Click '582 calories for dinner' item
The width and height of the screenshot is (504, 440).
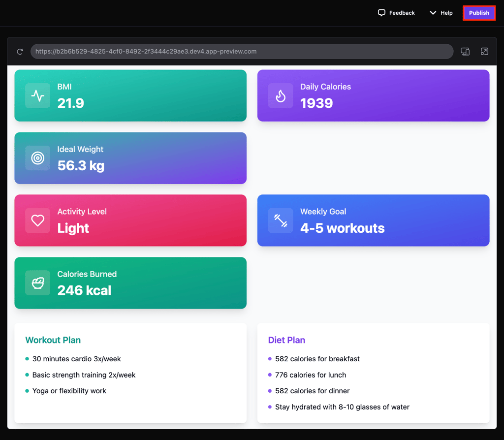pyautogui.click(x=312, y=391)
